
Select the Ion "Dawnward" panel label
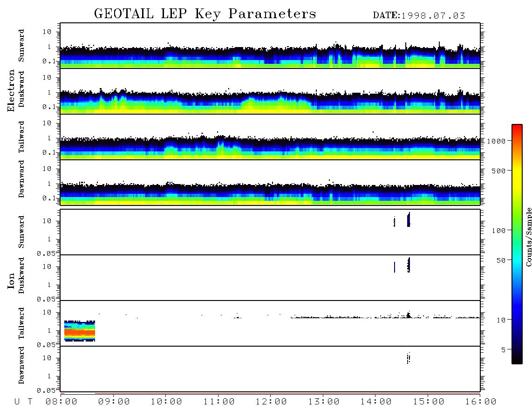(x=21, y=365)
